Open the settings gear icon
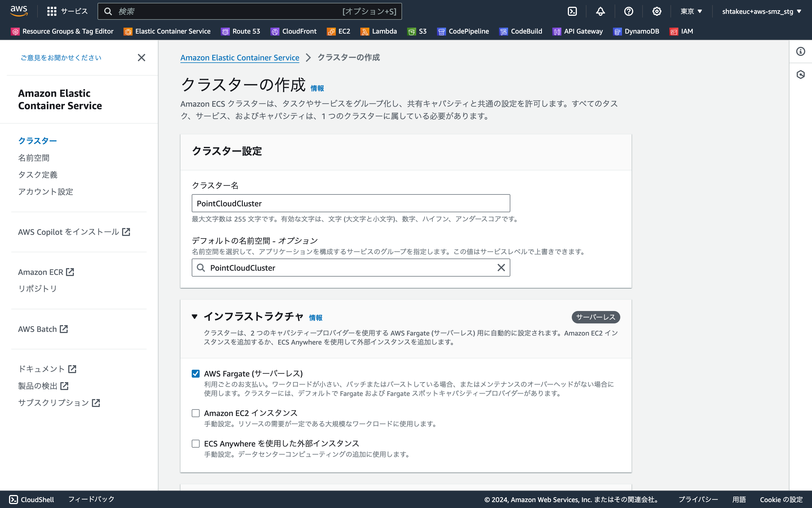812x508 pixels. point(657,11)
